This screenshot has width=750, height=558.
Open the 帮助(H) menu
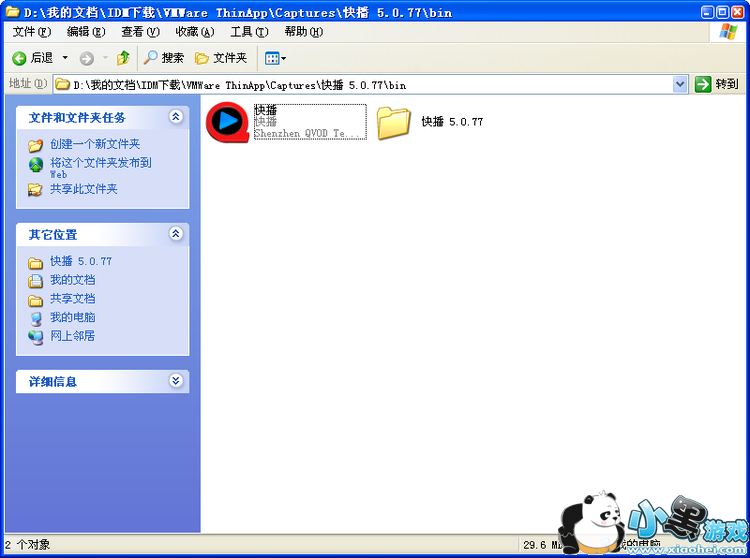tap(304, 32)
